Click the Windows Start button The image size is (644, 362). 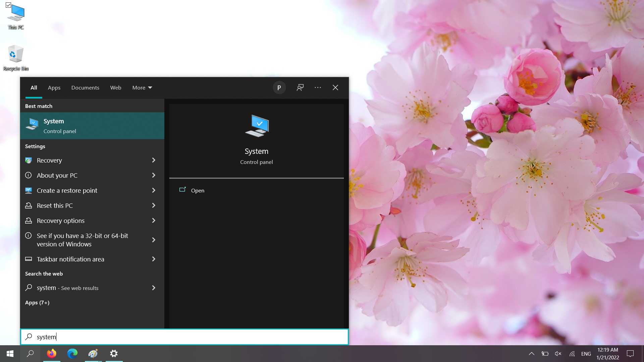point(10,354)
